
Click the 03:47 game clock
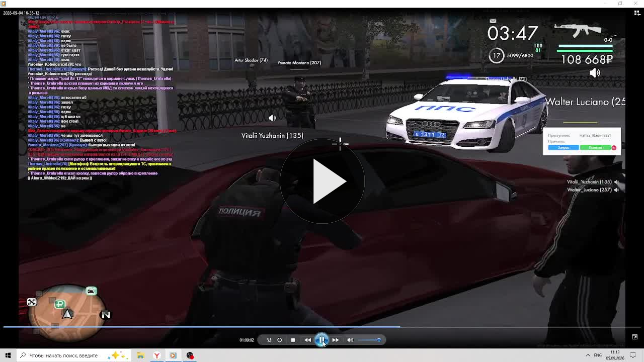513,34
